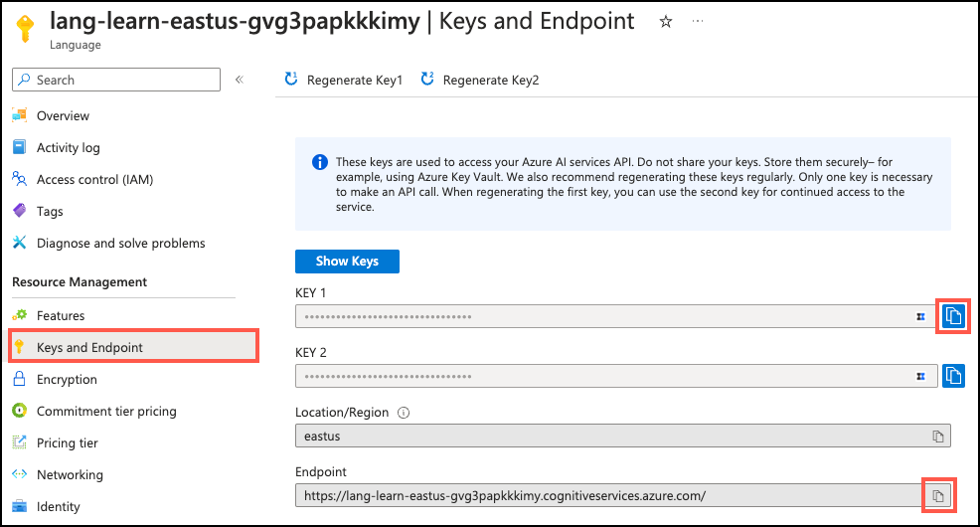Click the Activity log book icon
This screenshot has height=527, width=980.
[x=19, y=147]
